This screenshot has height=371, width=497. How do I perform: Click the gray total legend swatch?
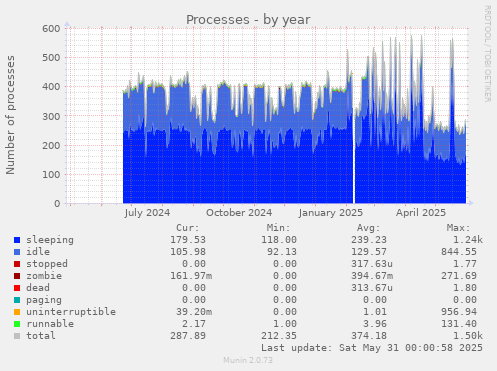(17, 336)
